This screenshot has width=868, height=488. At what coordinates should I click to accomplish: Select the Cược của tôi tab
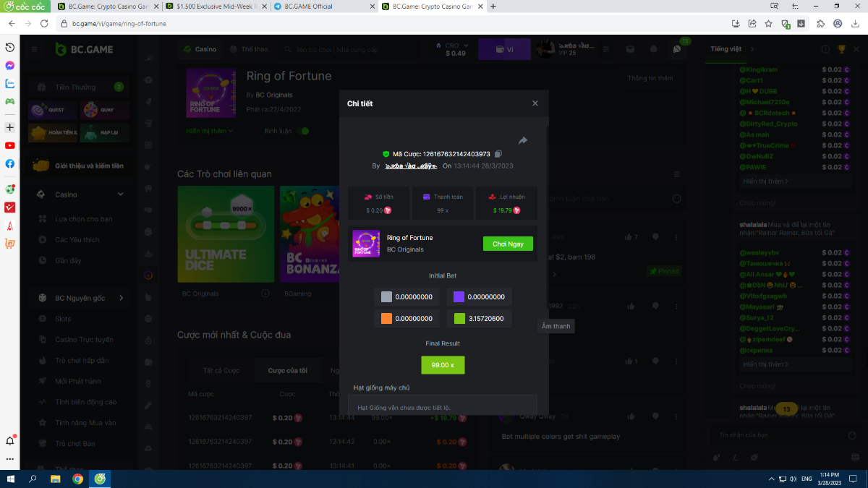[x=287, y=371]
